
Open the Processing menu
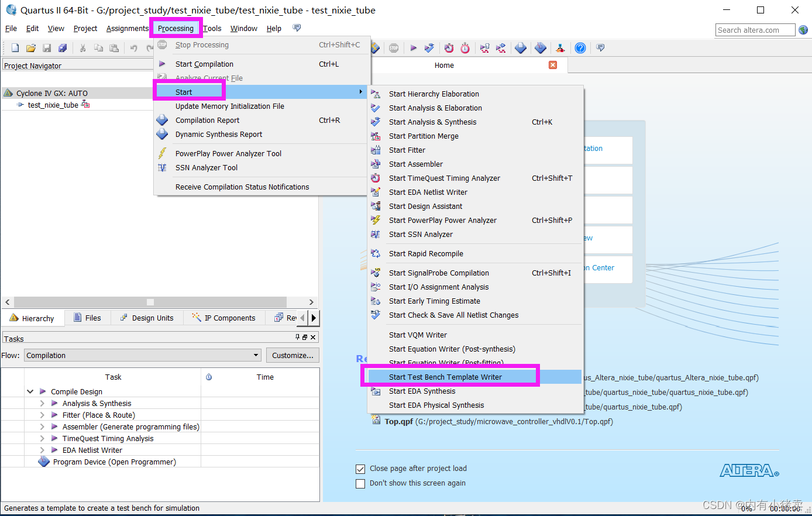click(176, 28)
